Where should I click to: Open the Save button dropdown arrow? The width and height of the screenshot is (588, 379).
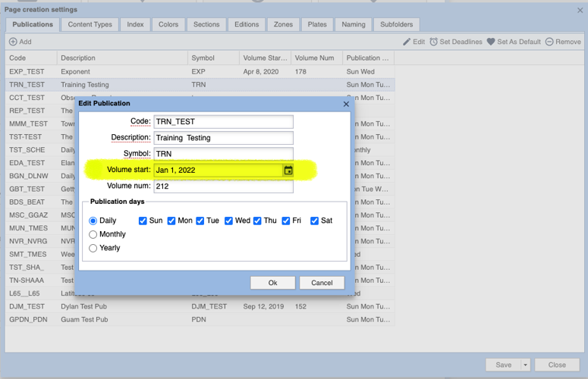tap(525, 365)
